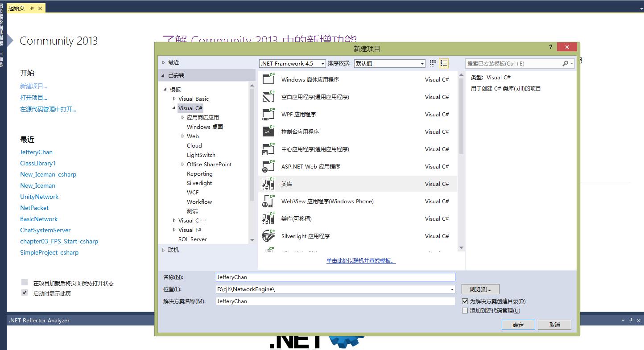This screenshot has width=644, height=350.
Task: Select WCF in template tree
Action: click(193, 192)
